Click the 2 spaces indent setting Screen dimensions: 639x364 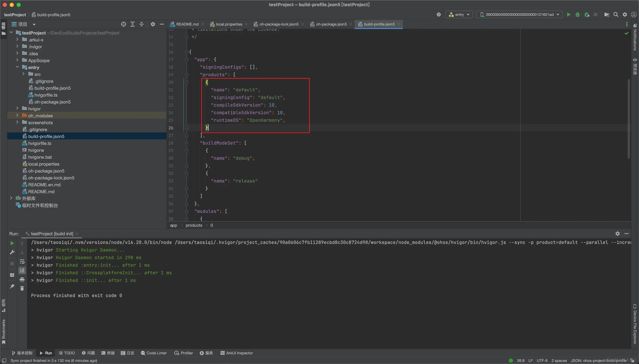[x=559, y=360]
